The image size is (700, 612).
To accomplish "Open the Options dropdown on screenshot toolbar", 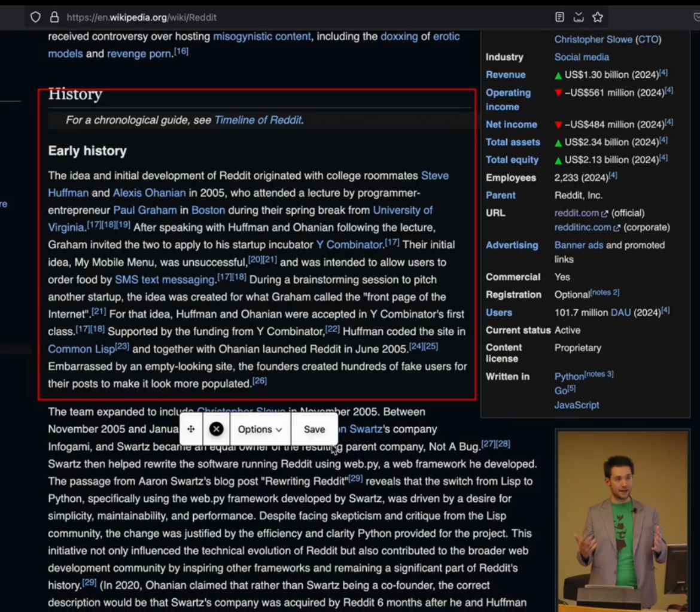I will click(260, 429).
